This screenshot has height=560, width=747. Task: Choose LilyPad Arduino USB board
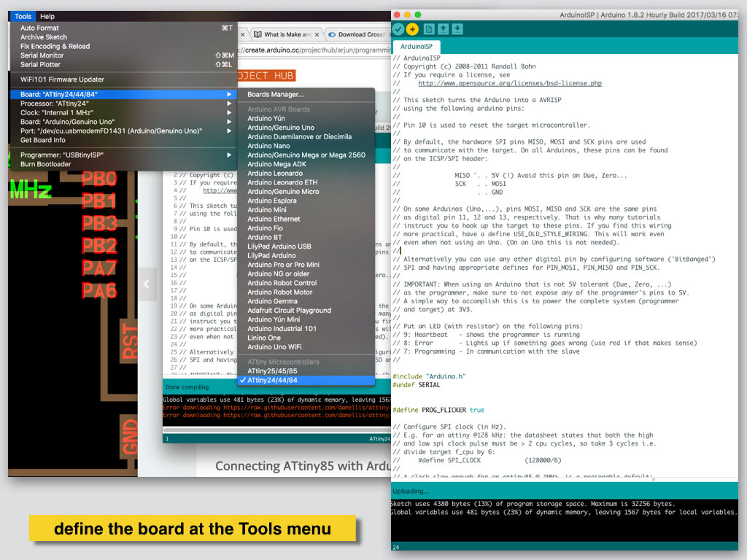point(306,246)
